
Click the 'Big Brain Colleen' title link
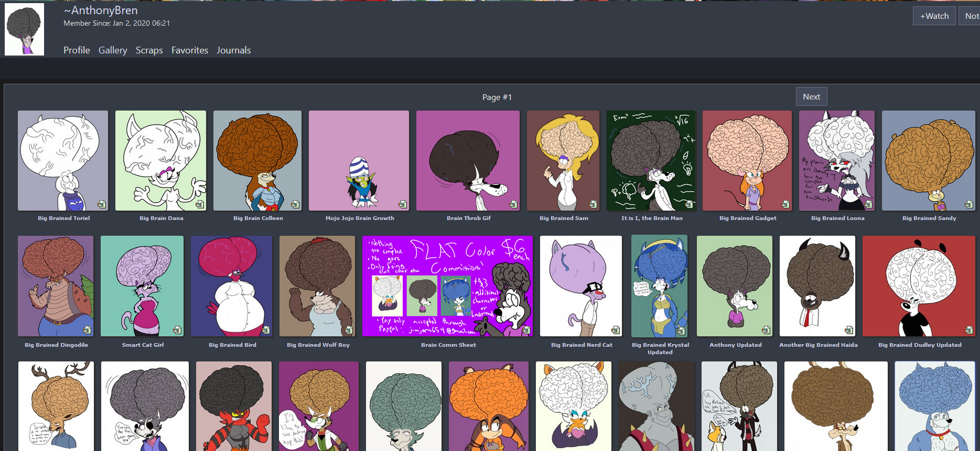258,218
